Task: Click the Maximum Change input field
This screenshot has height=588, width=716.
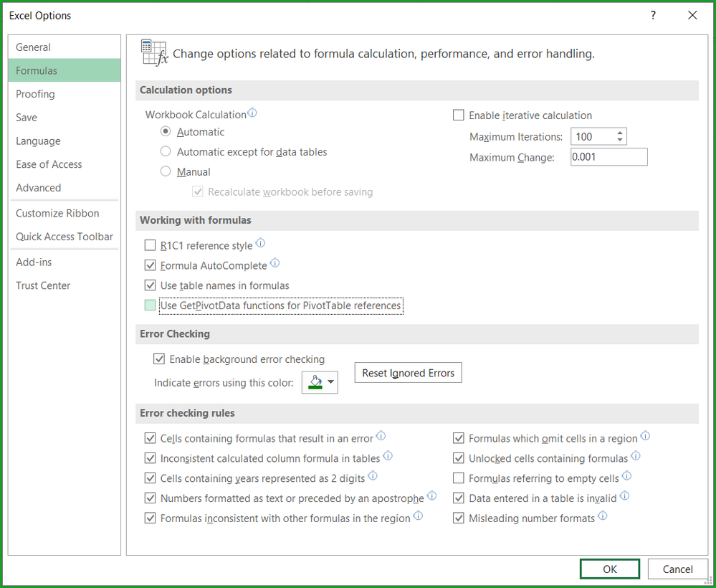Action: coord(608,157)
